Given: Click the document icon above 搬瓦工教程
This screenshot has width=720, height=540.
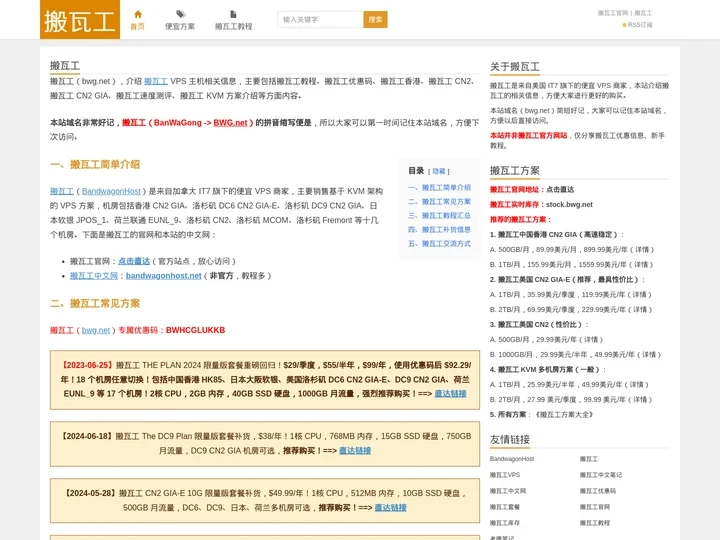Looking at the screenshot, I should point(233,14).
